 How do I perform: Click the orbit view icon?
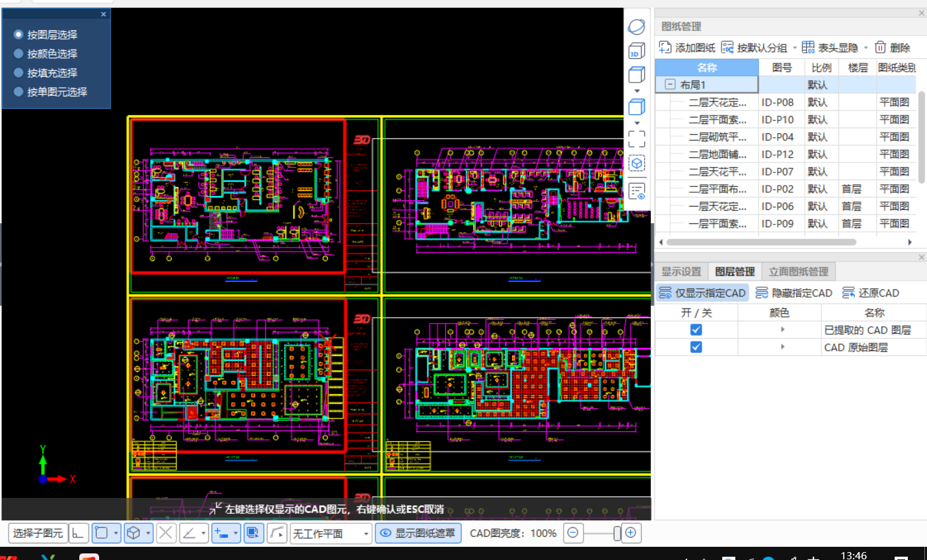pos(636,27)
